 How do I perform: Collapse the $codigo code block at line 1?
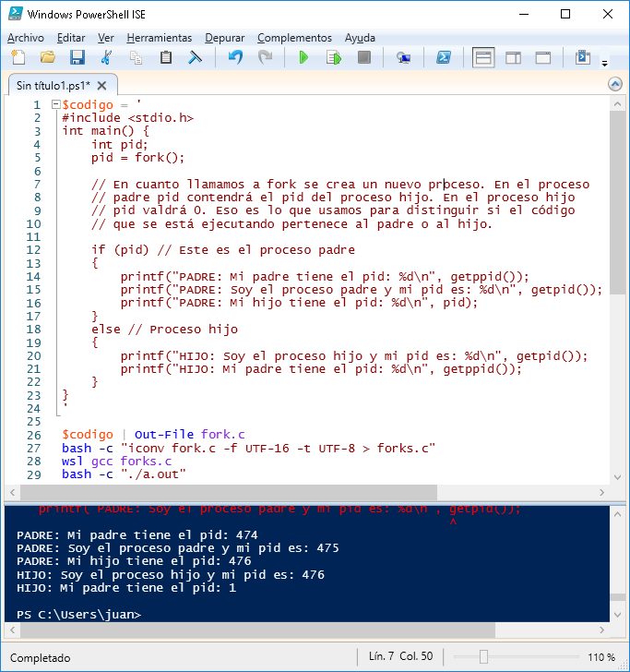point(55,104)
